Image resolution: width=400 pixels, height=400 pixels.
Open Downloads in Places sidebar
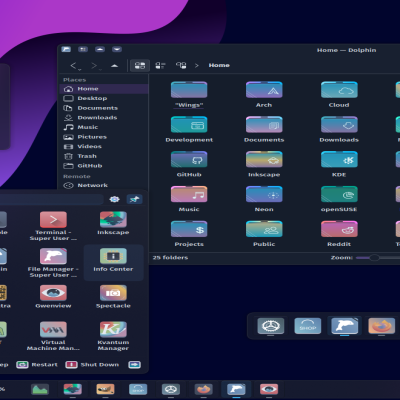coord(104,118)
